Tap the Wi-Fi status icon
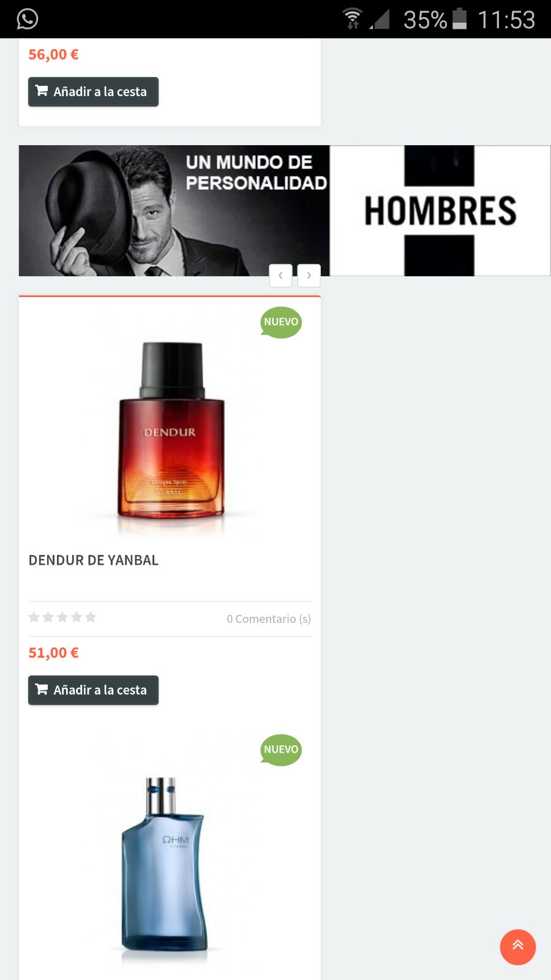551x980 pixels. [352, 18]
